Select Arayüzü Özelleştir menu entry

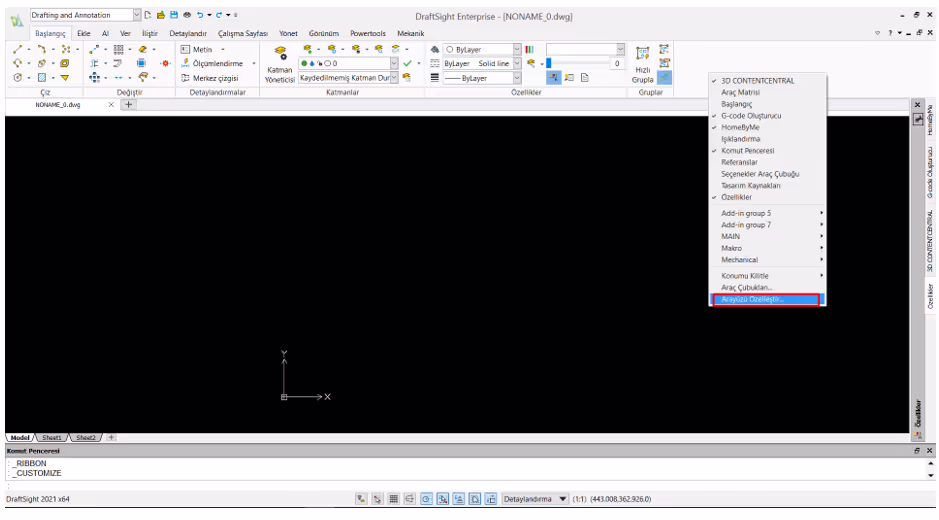767,299
